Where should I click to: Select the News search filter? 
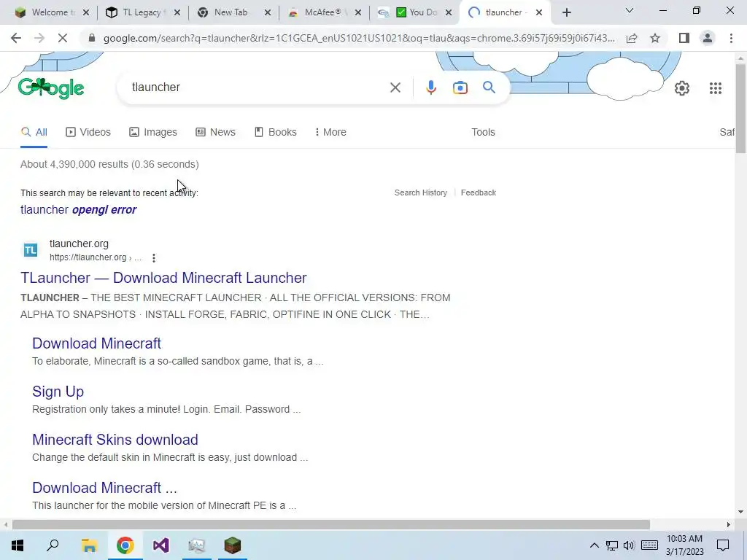click(x=215, y=132)
